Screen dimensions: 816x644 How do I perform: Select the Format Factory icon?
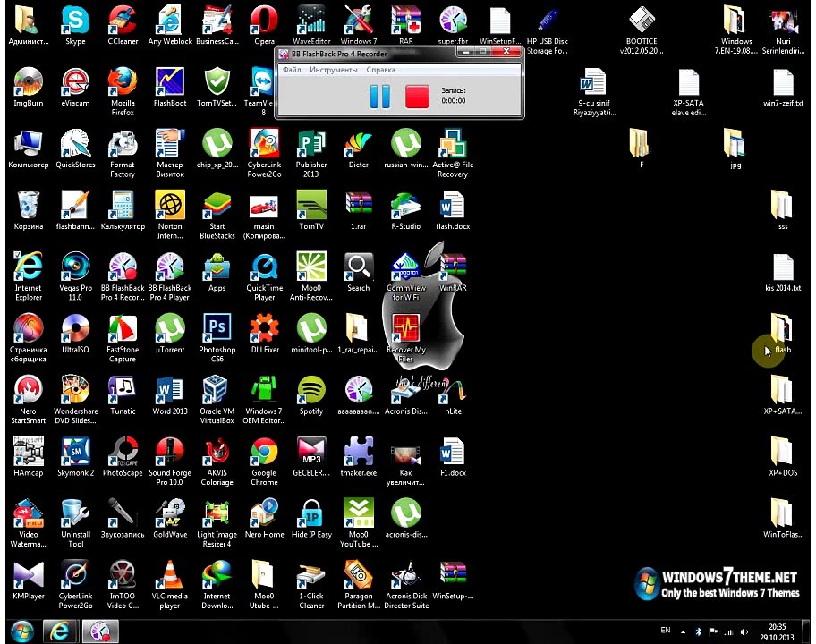pyautogui.click(x=123, y=153)
